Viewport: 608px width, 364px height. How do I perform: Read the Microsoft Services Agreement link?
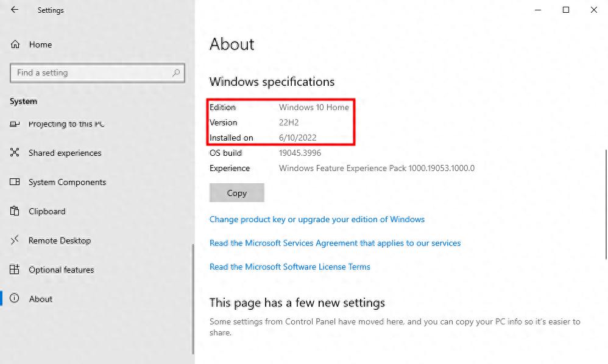(x=335, y=243)
